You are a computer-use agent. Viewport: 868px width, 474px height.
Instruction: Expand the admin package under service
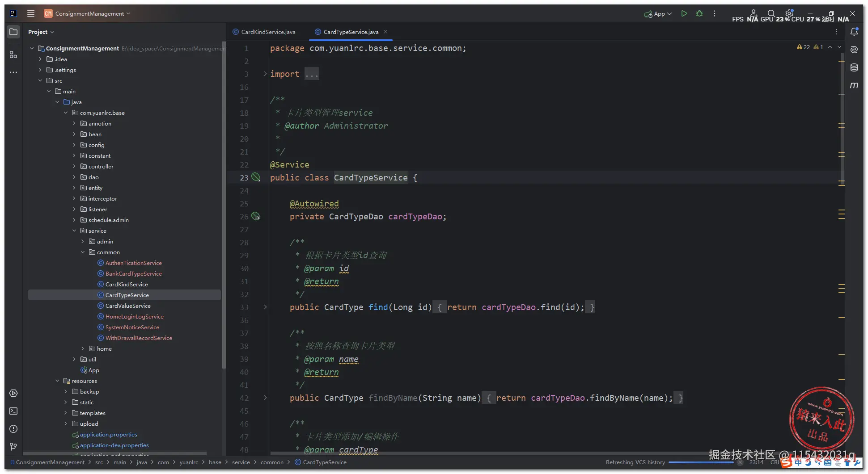(83, 241)
